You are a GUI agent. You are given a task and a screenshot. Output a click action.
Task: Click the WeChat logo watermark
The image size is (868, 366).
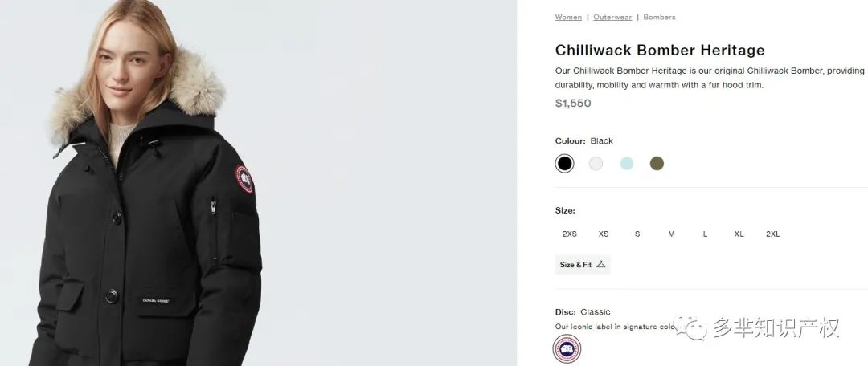pyautogui.click(x=690, y=328)
